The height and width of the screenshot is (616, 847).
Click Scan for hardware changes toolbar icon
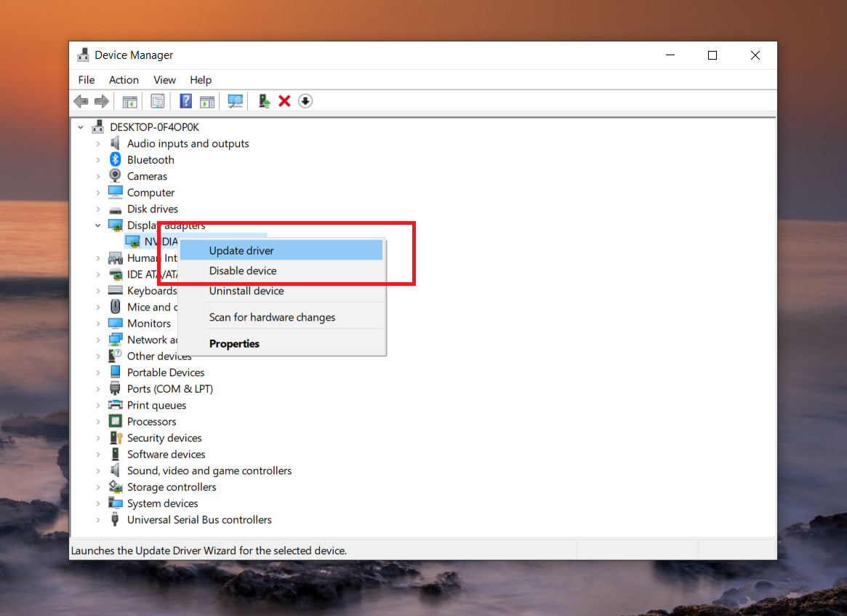click(235, 101)
